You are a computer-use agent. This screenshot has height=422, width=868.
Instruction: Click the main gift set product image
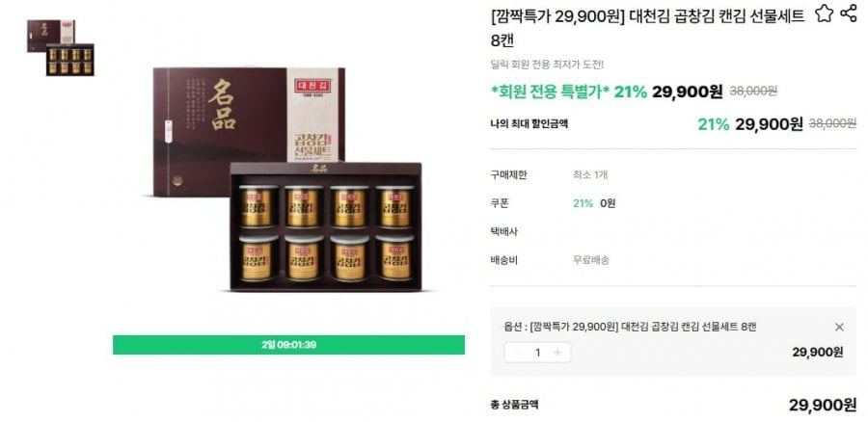tap(287, 178)
